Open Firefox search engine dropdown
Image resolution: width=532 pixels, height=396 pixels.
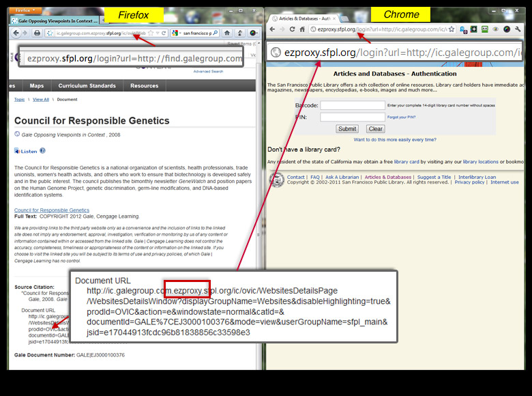[x=178, y=33]
